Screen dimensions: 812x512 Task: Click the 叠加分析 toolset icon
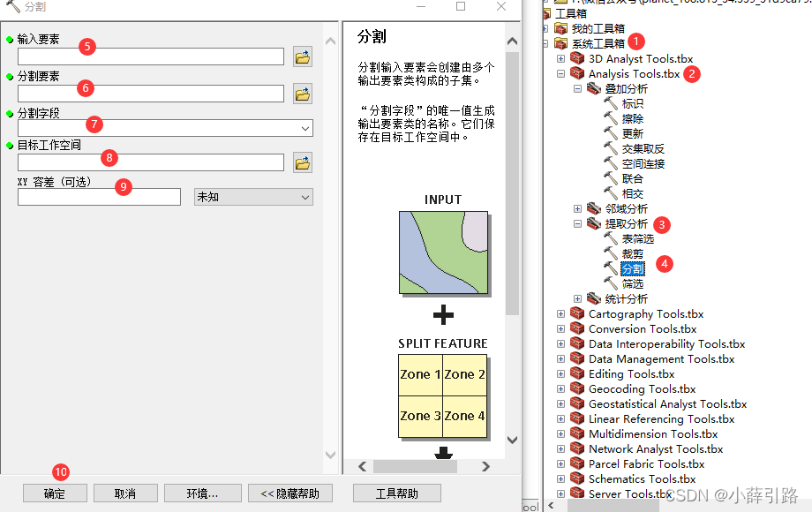tap(593, 88)
